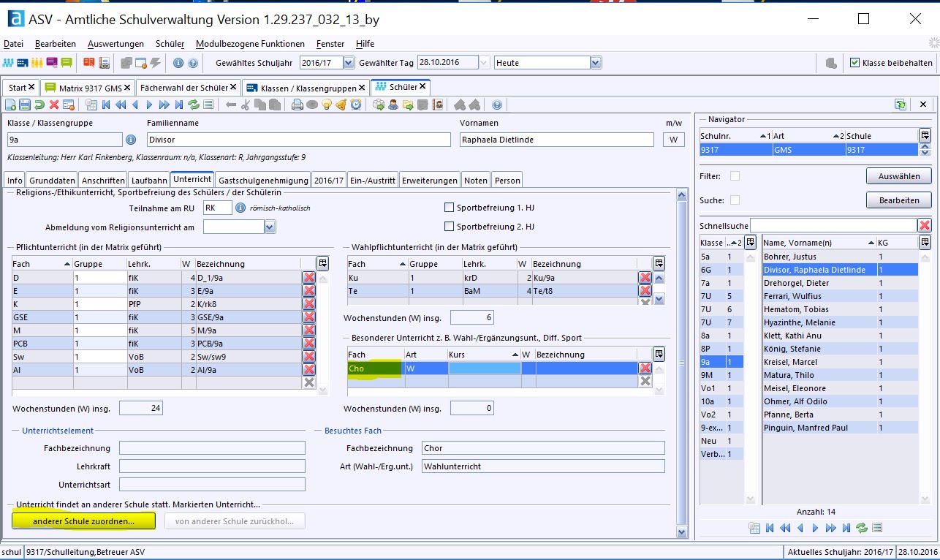Jump to first record in the Schüler toolbar
Viewport: 940px width, 560px height.
tap(106, 105)
